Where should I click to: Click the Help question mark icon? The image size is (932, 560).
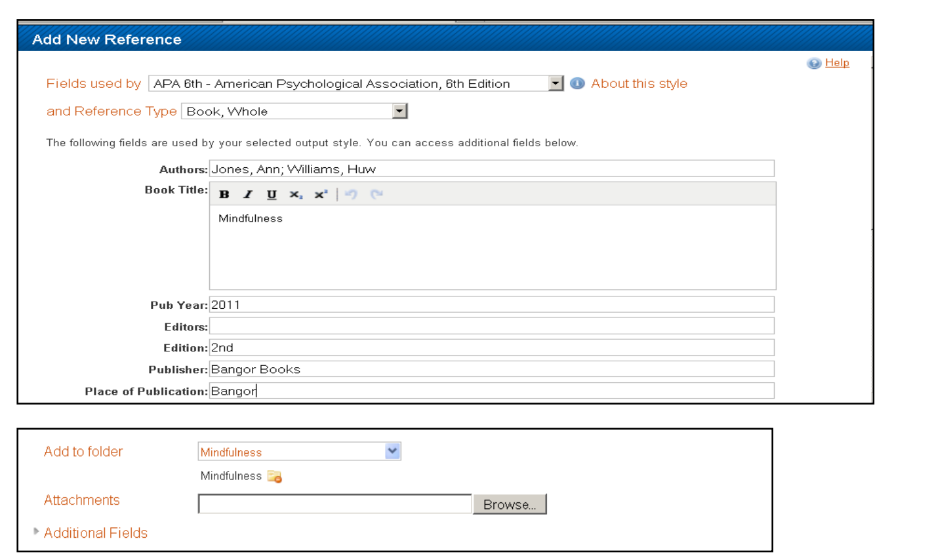click(814, 63)
